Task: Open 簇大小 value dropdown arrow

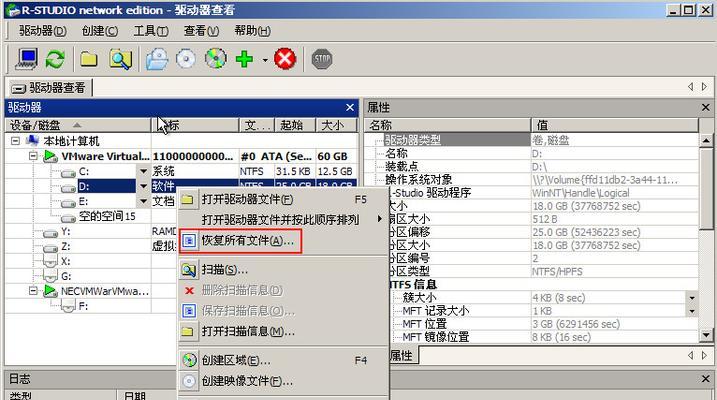Action: pos(692,298)
